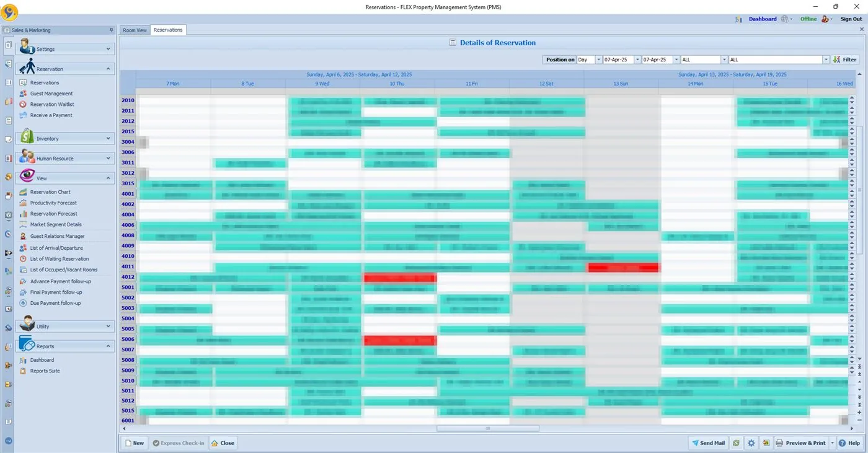Switch to the Room View tab
The height and width of the screenshot is (453, 868).
click(x=135, y=30)
